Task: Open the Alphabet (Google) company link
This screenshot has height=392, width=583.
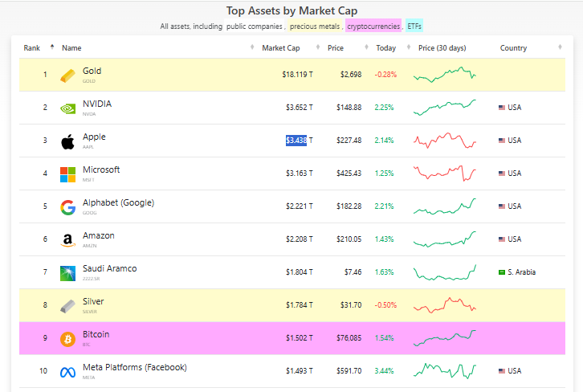Action: [118, 202]
